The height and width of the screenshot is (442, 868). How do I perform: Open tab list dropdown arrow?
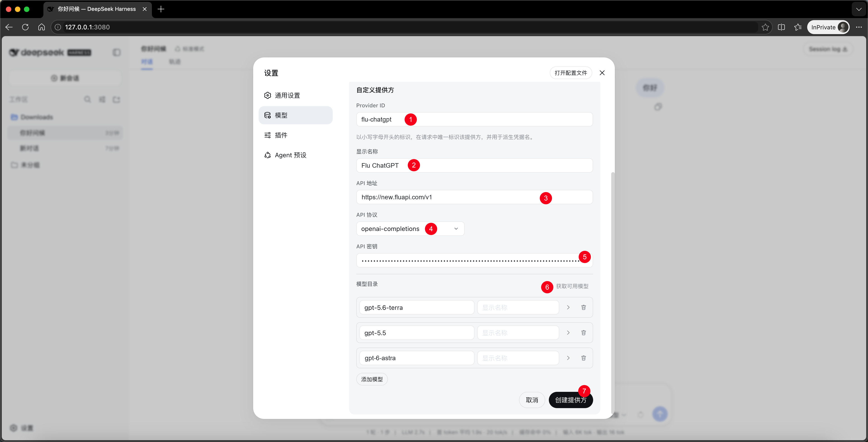pyautogui.click(x=859, y=9)
